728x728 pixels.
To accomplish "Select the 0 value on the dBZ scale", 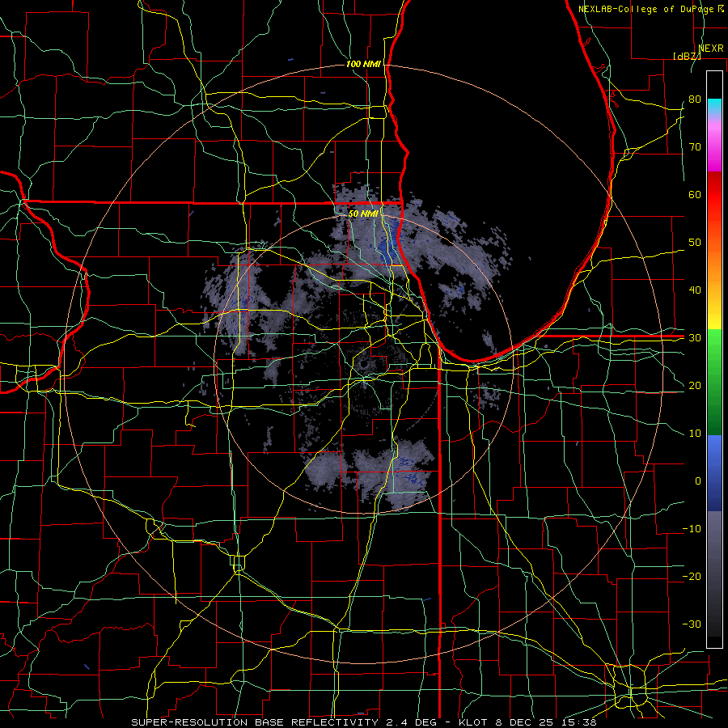I will point(698,481).
